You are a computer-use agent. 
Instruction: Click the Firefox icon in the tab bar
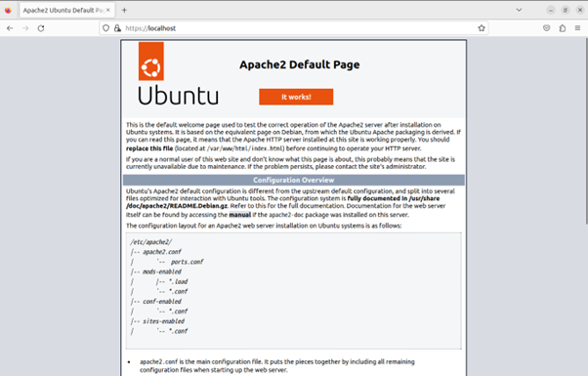8,10
